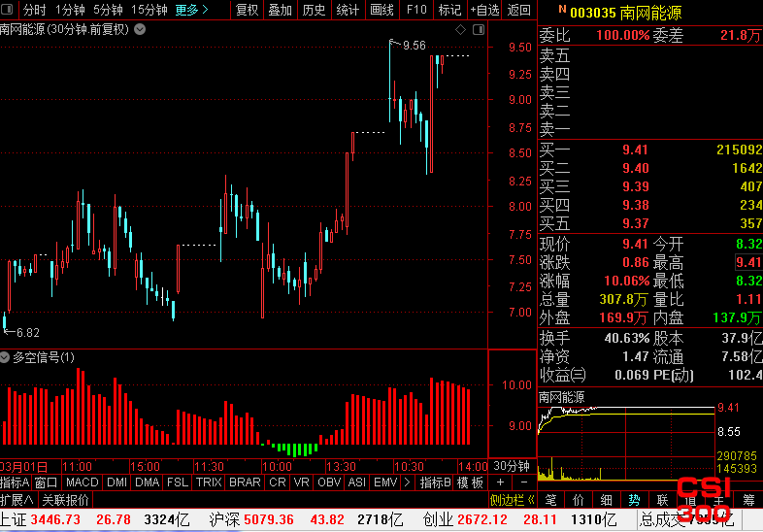Image resolution: width=763 pixels, height=532 pixels.
Task: Zoom out chart with − button
Action: pyautogui.click(x=523, y=482)
